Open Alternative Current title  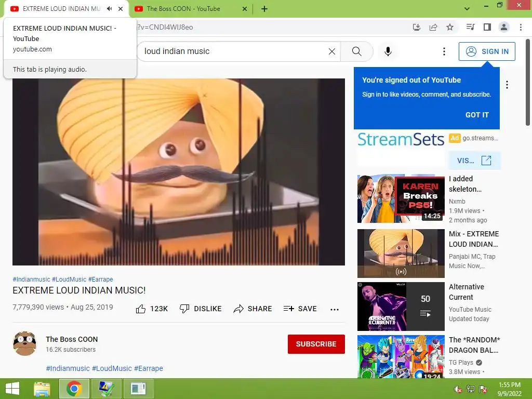(x=467, y=292)
